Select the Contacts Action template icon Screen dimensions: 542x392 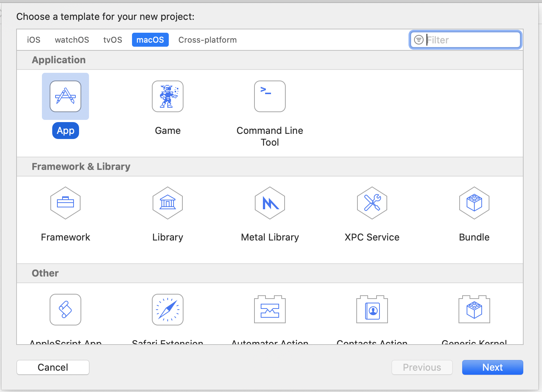(372, 310)
